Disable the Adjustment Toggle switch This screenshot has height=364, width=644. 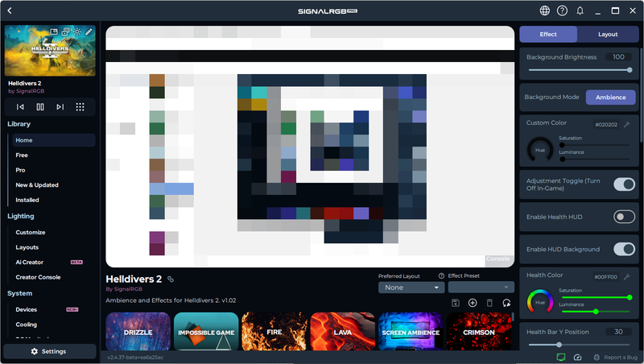pyautogui.click(x=624, y=185)
